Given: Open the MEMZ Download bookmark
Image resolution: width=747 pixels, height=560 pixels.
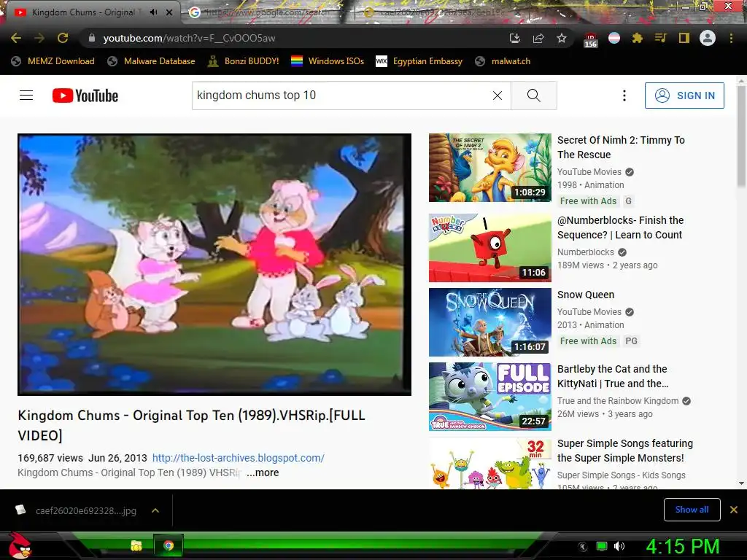Looking at the screenshot, I should 53,61.
